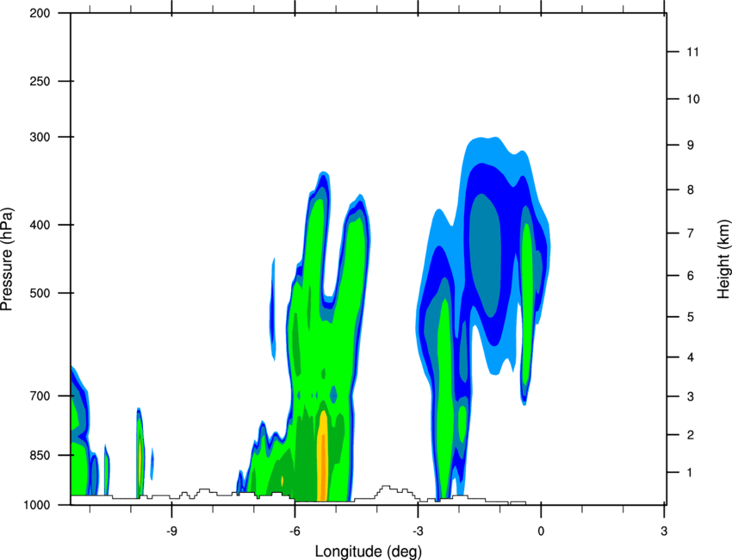Select the 200 pressure tick label
Screen dimensions: 732x560
[x=40, y=13]
